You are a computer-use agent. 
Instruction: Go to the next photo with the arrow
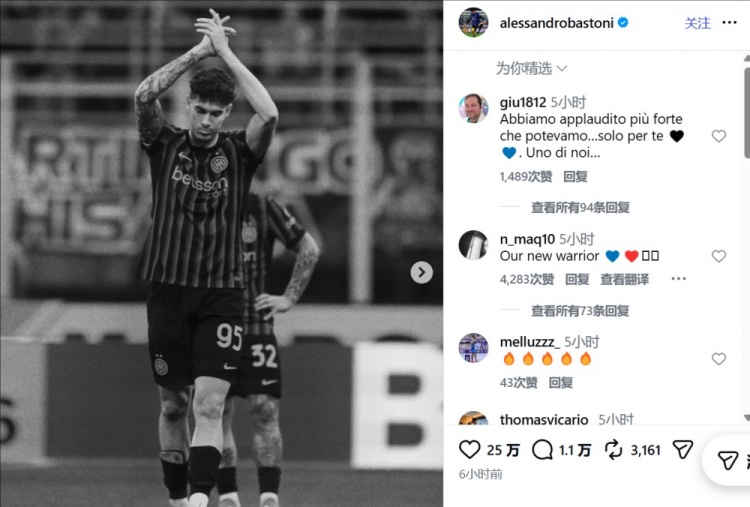coord(421,272)
